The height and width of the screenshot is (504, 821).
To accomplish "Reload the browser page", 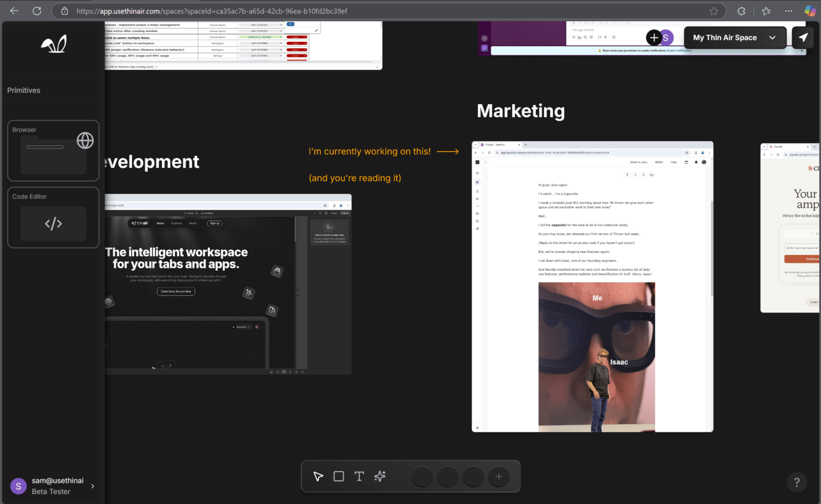I will (x=37, y=11).
